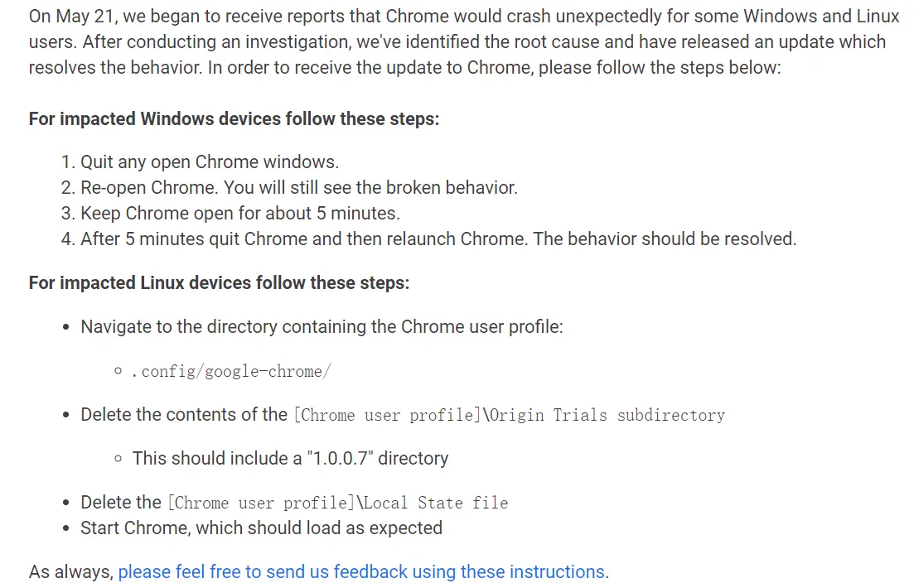914x588 pixels.
Task: Click the .config/google-chrome/ path text
Action: click(x=231, y=372)
